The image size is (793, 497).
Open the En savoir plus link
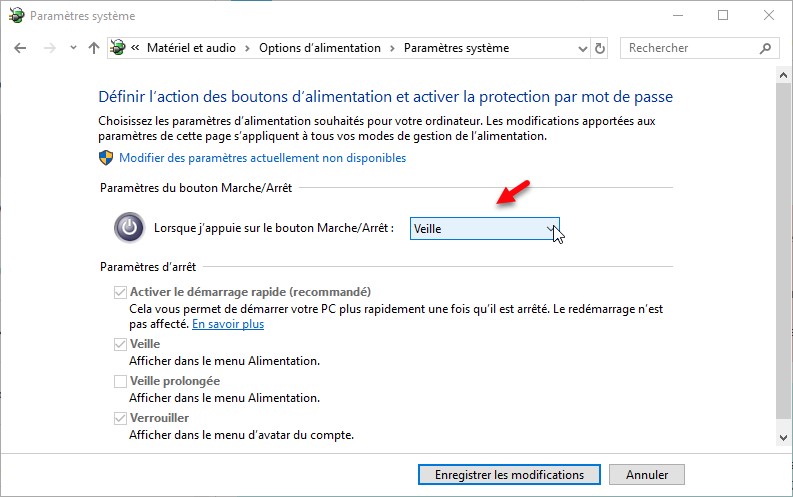[x=228, y=324]
